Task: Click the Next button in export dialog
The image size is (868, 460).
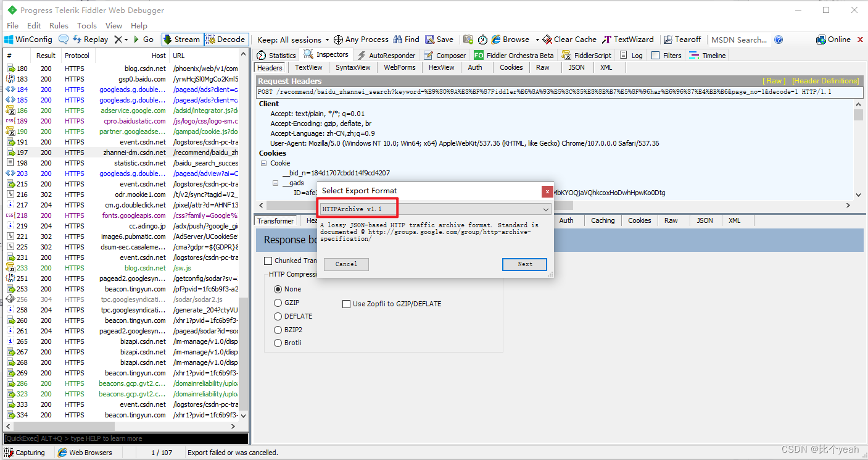Action: (x=524, y=264)
